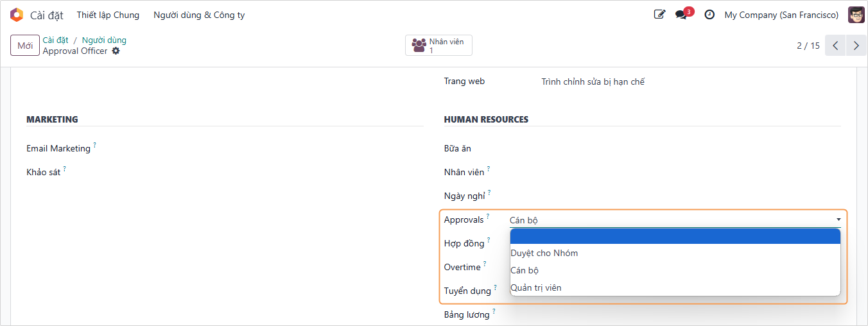This screenshot has width=868, height=326.
Task: Click the Odoo app home logo icon
Action: 17,15
